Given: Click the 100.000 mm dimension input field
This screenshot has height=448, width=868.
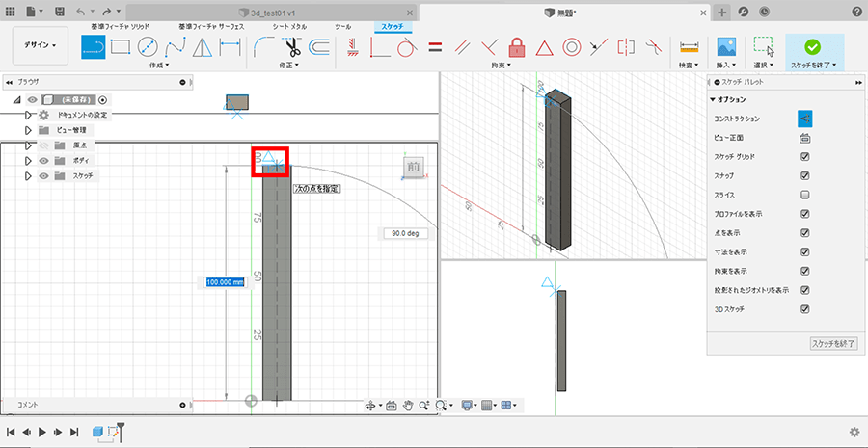Looking at the screenshot, I should click(x=225, y=282).
